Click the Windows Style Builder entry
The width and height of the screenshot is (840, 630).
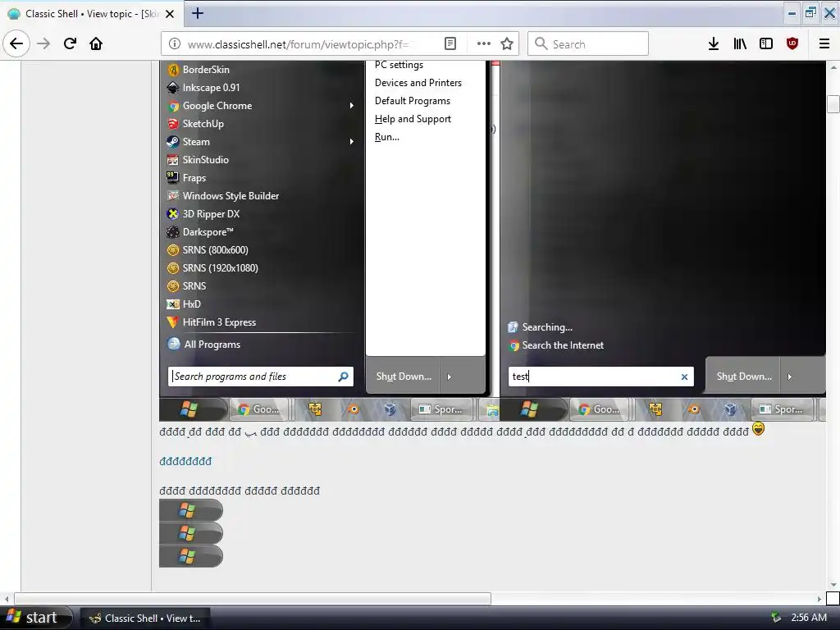pyautogui.click(x=223, y=196)
